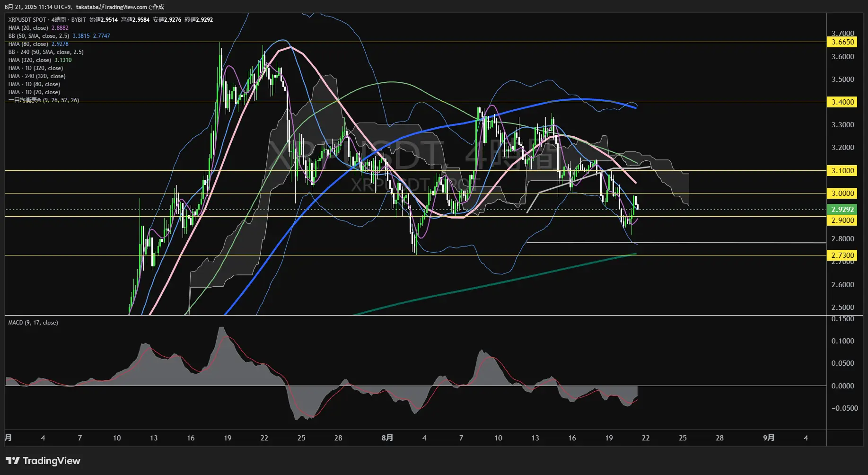This screenshot has width=868, height=475.
Task: Click the yellow 3.1000 price label
Action: (842, 171)
